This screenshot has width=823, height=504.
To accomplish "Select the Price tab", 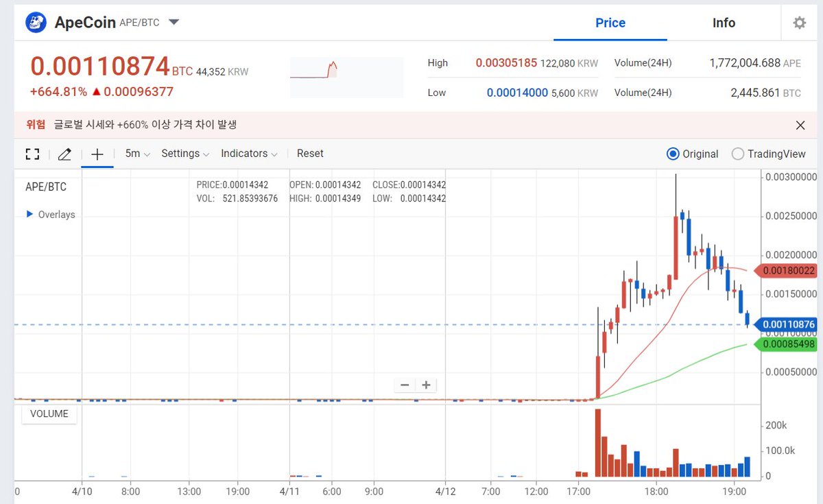I will 610,23.
